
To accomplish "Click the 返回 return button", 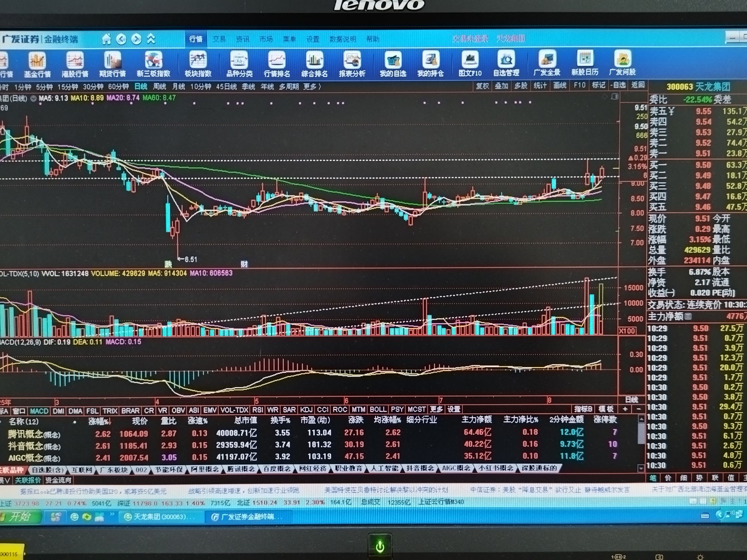I will click(x=638, y=85).
